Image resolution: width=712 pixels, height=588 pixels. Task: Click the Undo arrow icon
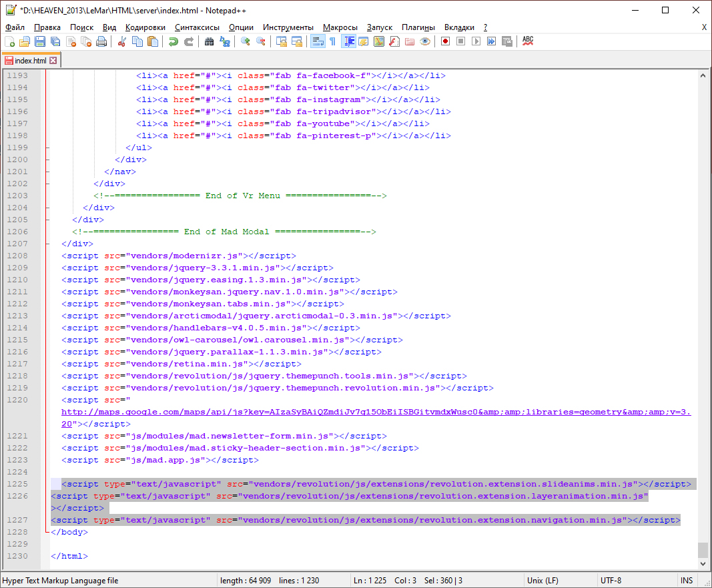pos(173,41)
